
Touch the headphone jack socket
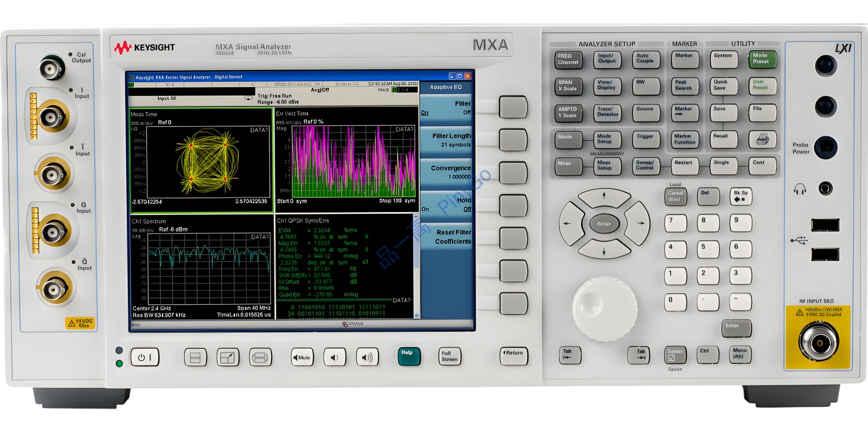click(825, 188)
